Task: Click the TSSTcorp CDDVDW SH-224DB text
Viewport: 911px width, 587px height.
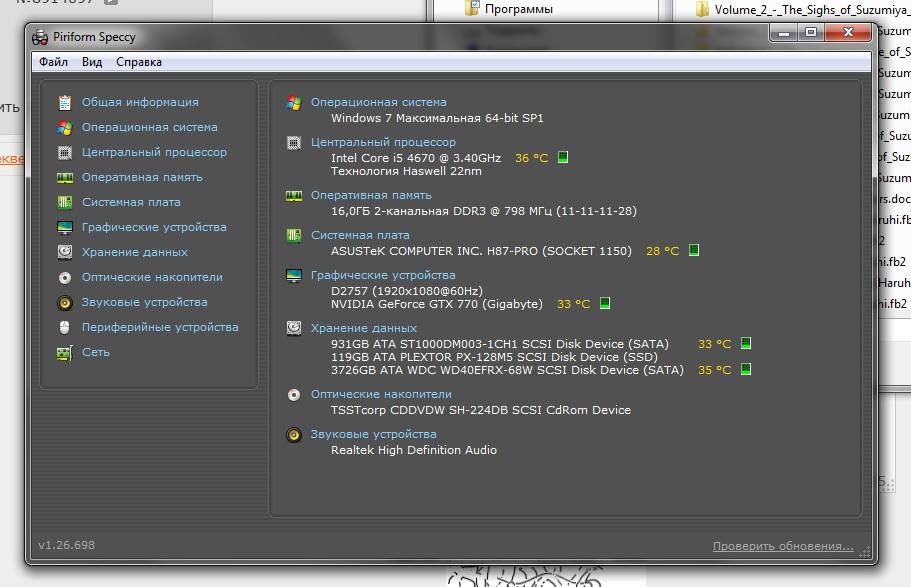Action: (481, 410)
